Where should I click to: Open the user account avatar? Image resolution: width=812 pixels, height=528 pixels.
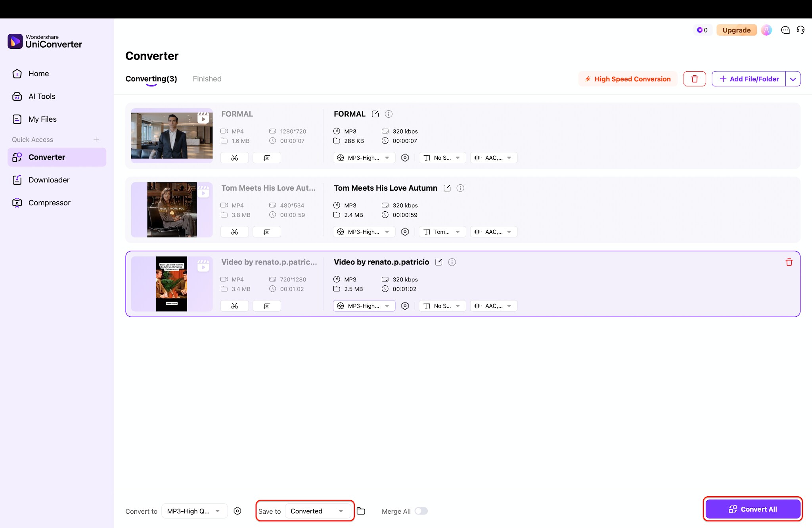pyautogui.click(x=766, y=30)
